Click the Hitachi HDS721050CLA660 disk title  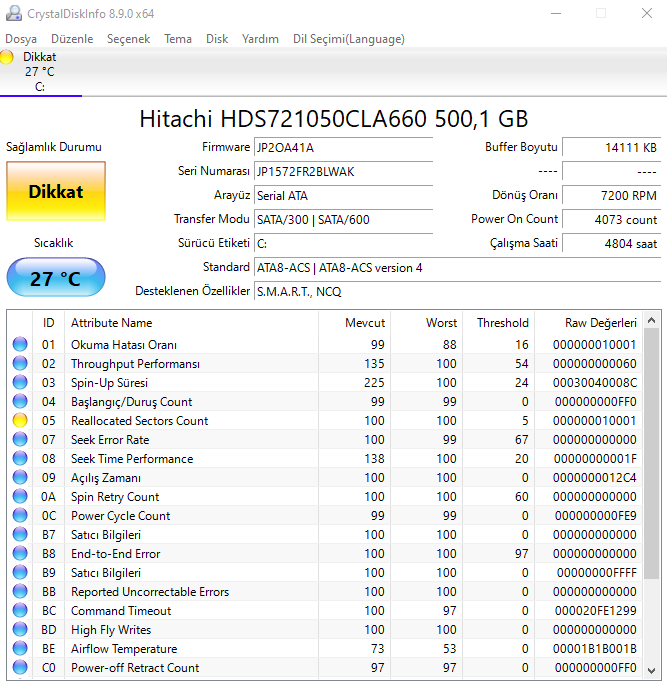334,119
